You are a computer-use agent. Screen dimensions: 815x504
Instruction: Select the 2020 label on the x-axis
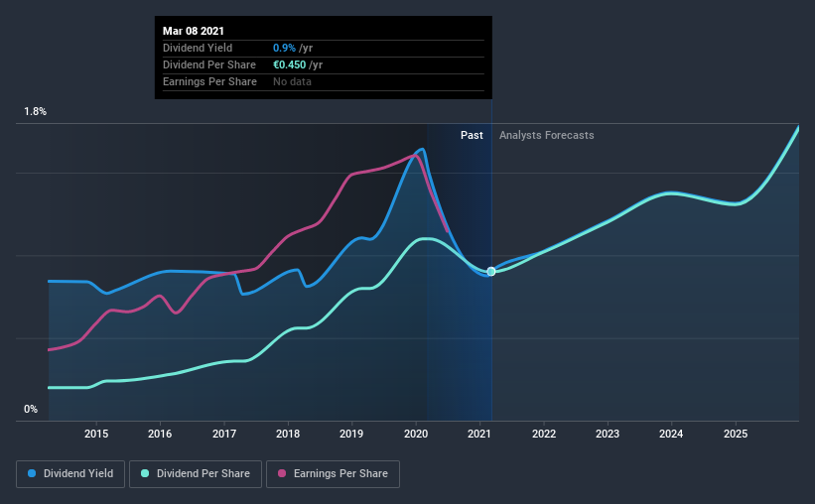coord(416,434)
